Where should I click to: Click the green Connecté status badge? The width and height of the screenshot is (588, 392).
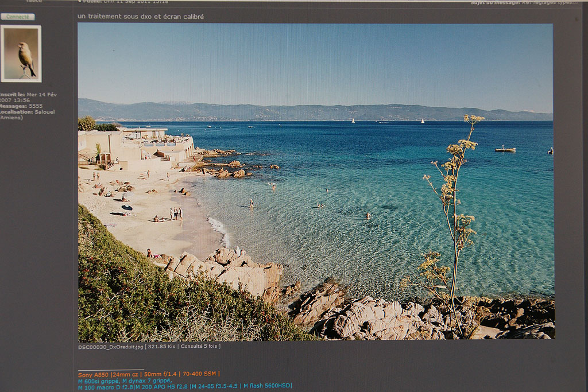click(18, 17)
